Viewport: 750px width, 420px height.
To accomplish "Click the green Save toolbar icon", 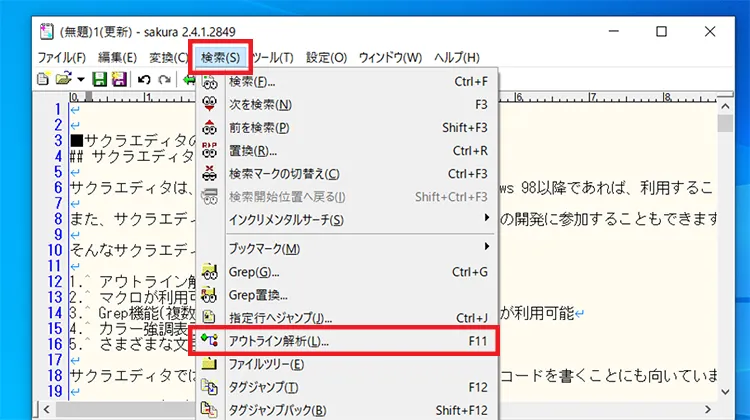I will (x=99, y=79).
